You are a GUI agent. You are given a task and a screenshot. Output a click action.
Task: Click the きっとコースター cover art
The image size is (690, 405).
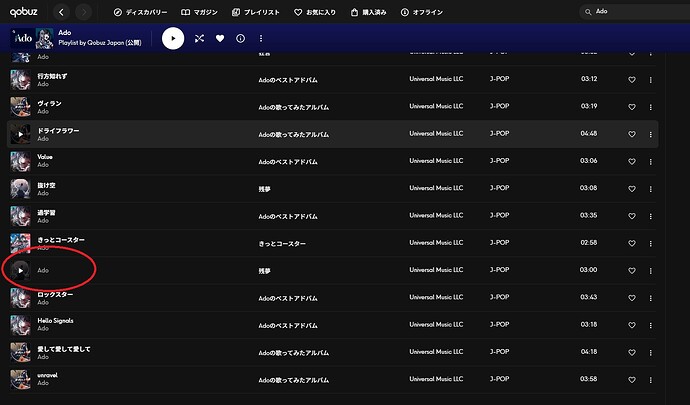[20, 243]
